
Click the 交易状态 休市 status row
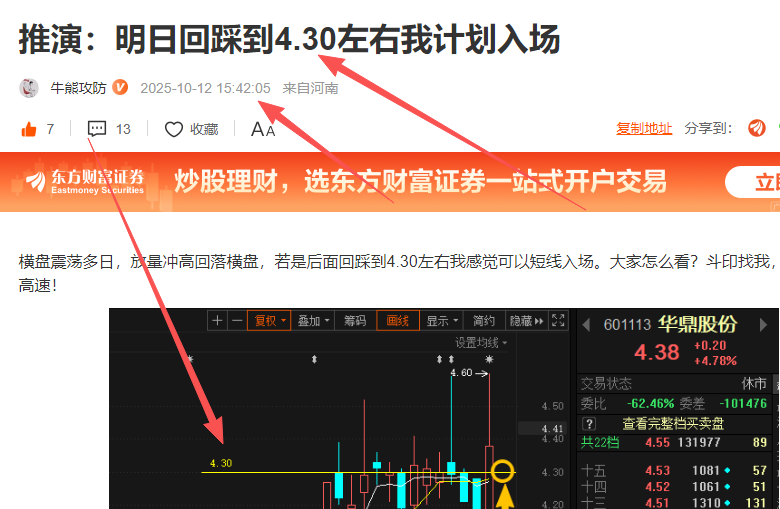[675, 383]
